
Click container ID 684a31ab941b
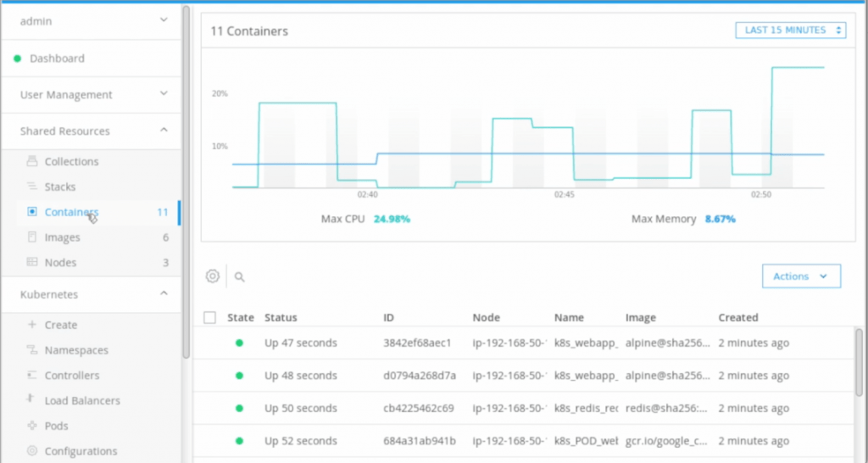(420, 441)
